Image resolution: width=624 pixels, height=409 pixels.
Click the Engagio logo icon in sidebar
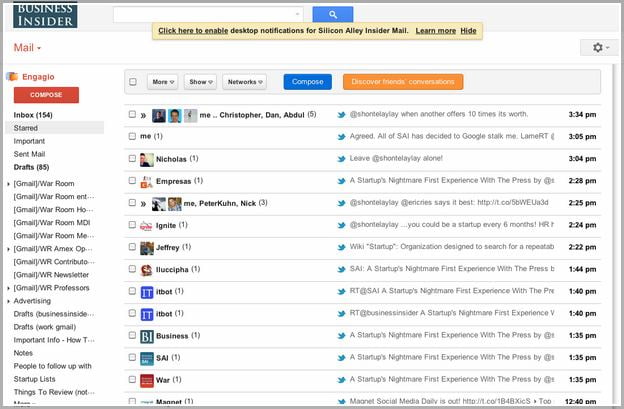[12, 76]
